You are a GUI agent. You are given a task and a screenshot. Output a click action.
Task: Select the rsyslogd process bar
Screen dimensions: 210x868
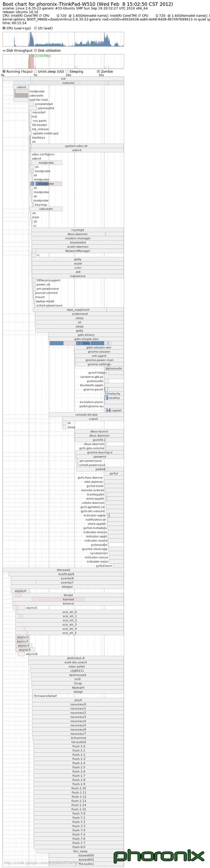78,230
